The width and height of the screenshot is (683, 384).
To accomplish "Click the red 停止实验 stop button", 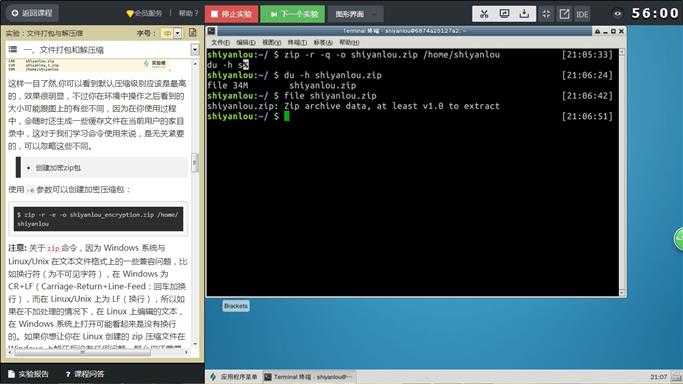I will (x=231, y=14).
